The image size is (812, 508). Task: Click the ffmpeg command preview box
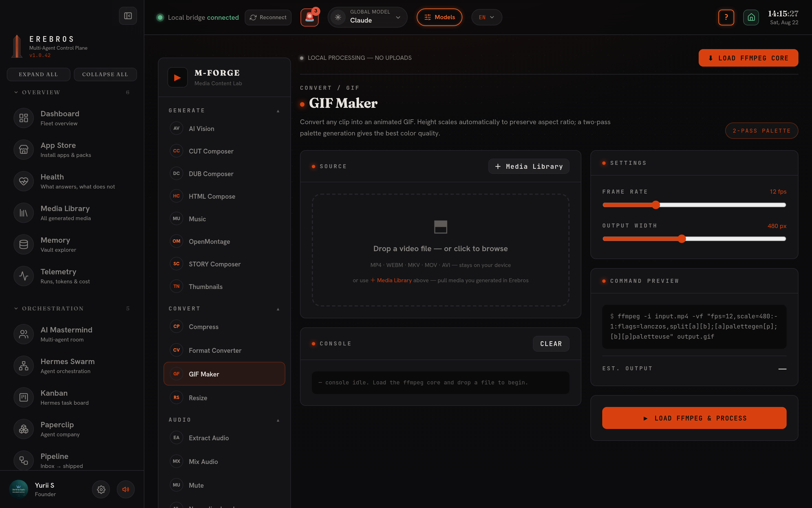[x=694, y=327]
